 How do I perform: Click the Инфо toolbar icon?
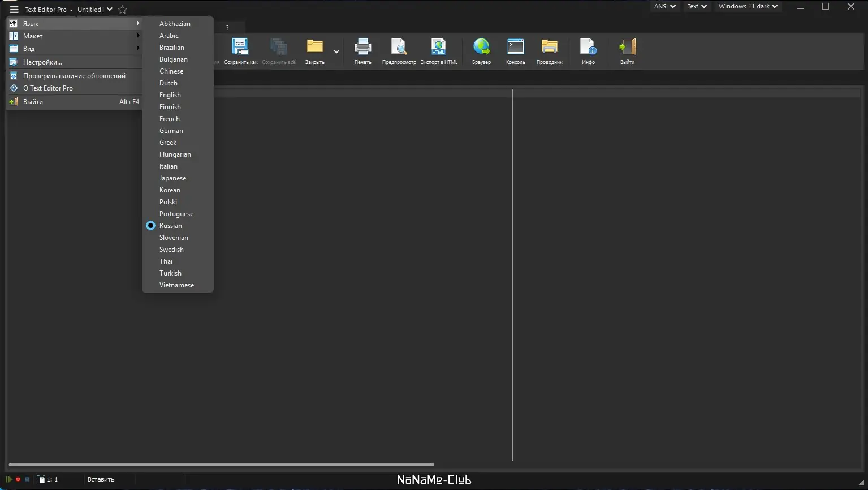[588, 51]
